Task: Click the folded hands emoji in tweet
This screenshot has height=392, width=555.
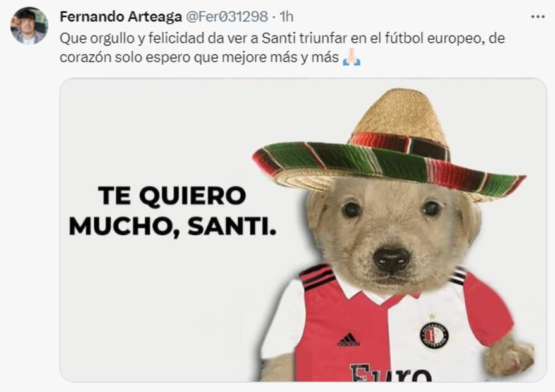Action: pos(351,58)
